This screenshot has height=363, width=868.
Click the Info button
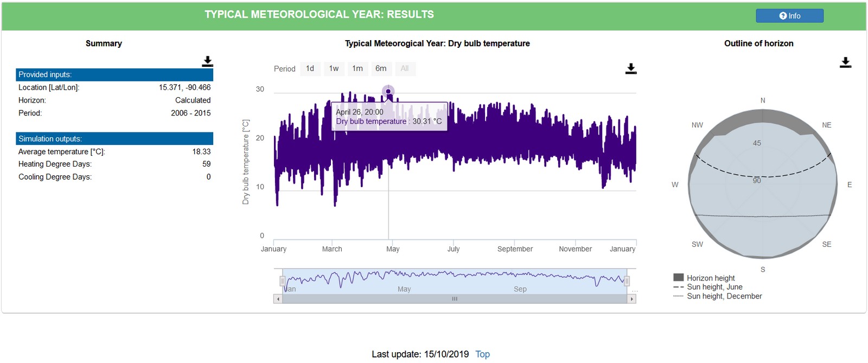tap(789, 16)
